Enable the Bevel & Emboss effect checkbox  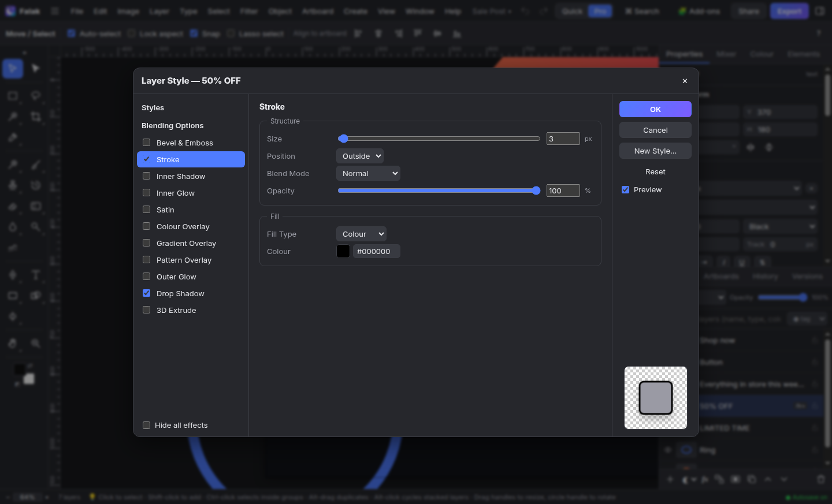coord(147,143)
